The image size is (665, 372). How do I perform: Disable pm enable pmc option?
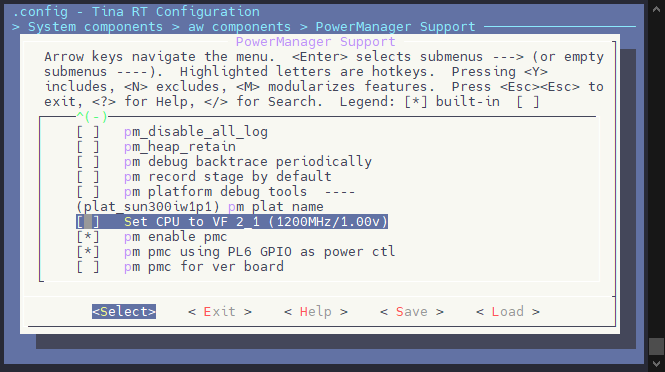pyautogui.click(x=152, y=237)
